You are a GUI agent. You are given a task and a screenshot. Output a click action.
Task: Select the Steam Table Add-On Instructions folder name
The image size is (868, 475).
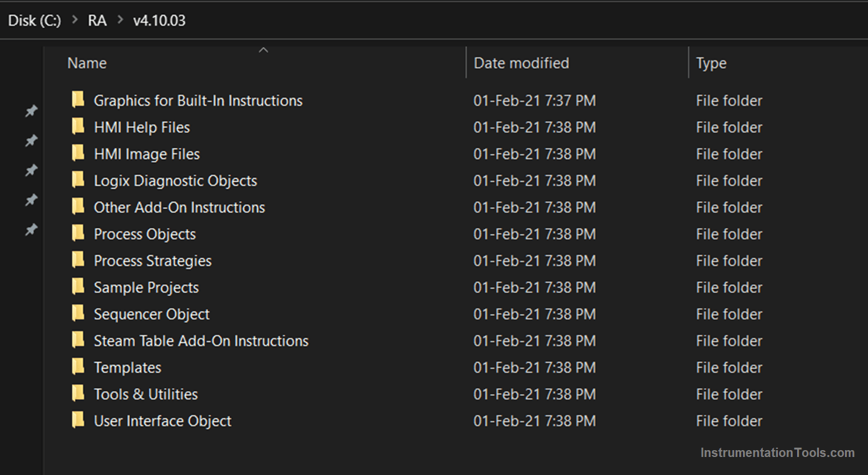point(201,341)
